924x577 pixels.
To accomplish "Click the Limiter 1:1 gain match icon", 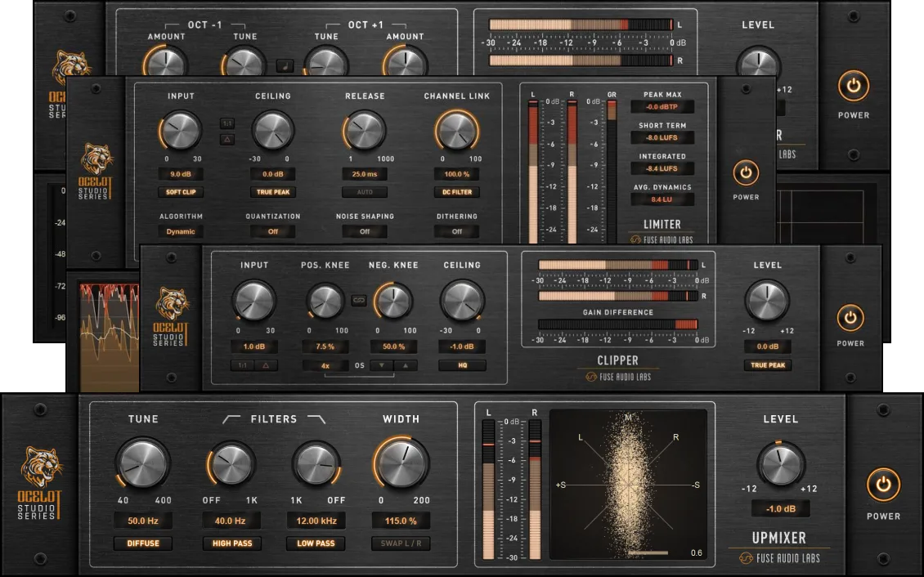I will (227, 123).
